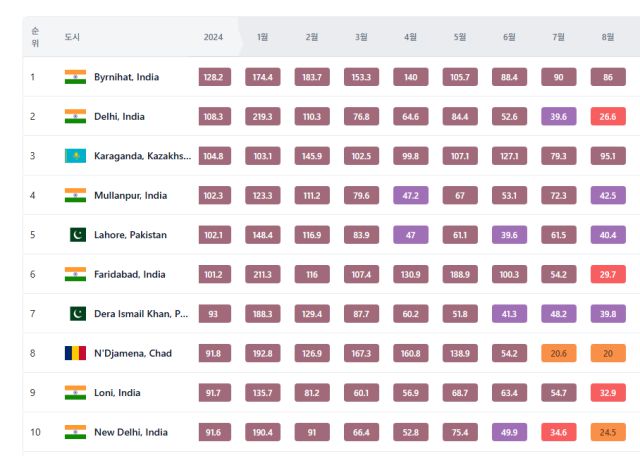Click the India flag beside Loni
The width and height of the screenshot is (640, 456).
pos(75,393)
